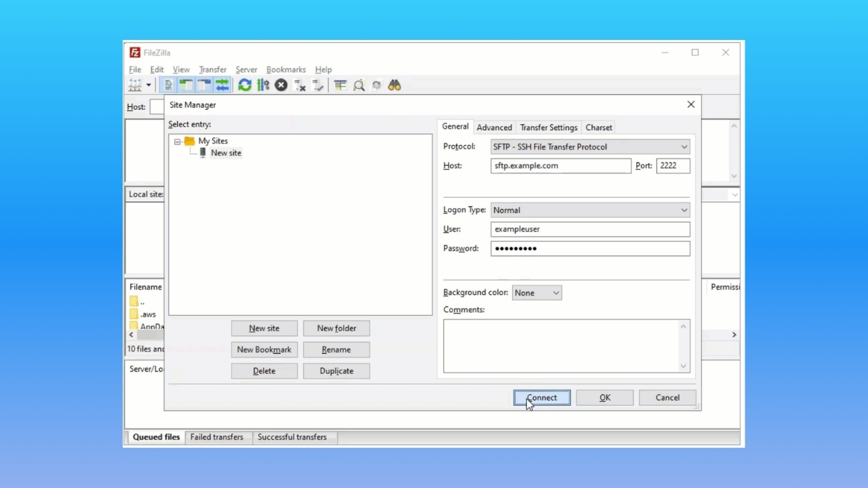Viewport: 868px width, 488px height.
Task: Switch to the Transfer Settings tab
Action: (549, 127)
